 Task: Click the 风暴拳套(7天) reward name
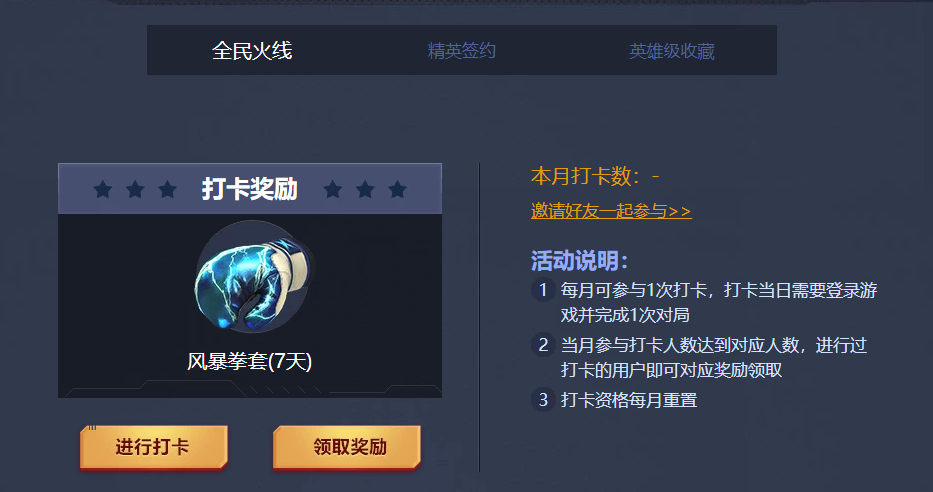coord(250,361)
